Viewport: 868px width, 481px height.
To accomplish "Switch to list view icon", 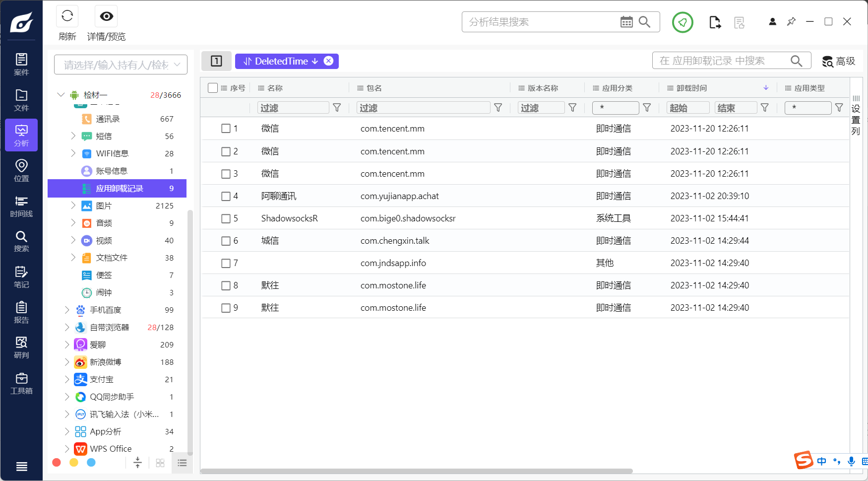I will point(182,463).
